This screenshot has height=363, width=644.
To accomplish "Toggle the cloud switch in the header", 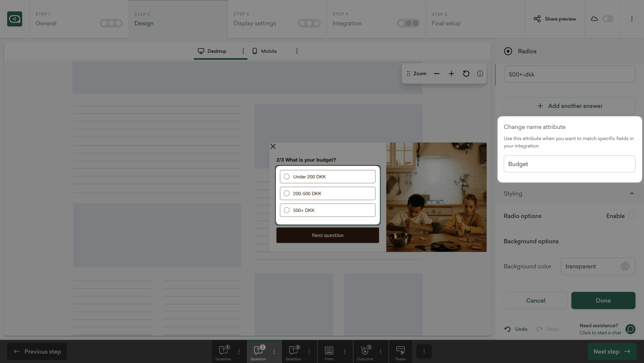I will [x=608, y=19].
